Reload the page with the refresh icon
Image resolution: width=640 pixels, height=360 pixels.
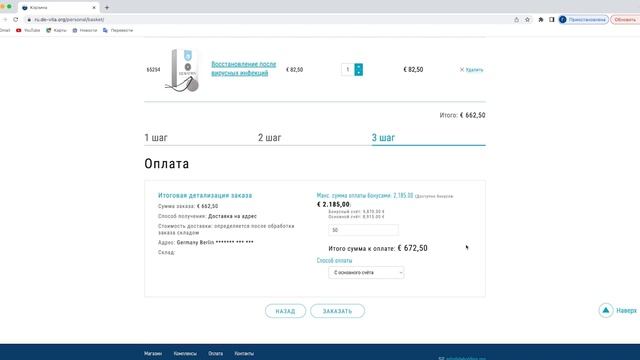click(16, 19)
